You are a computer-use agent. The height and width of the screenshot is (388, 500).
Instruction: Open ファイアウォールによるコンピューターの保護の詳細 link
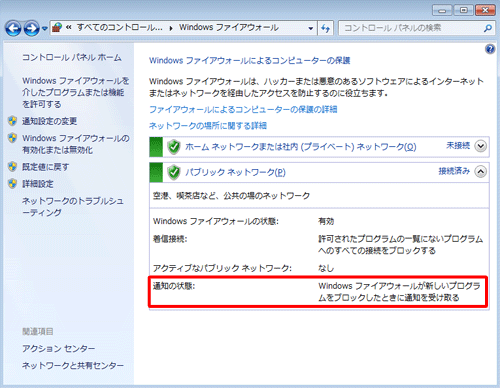(x=243, y=109)
